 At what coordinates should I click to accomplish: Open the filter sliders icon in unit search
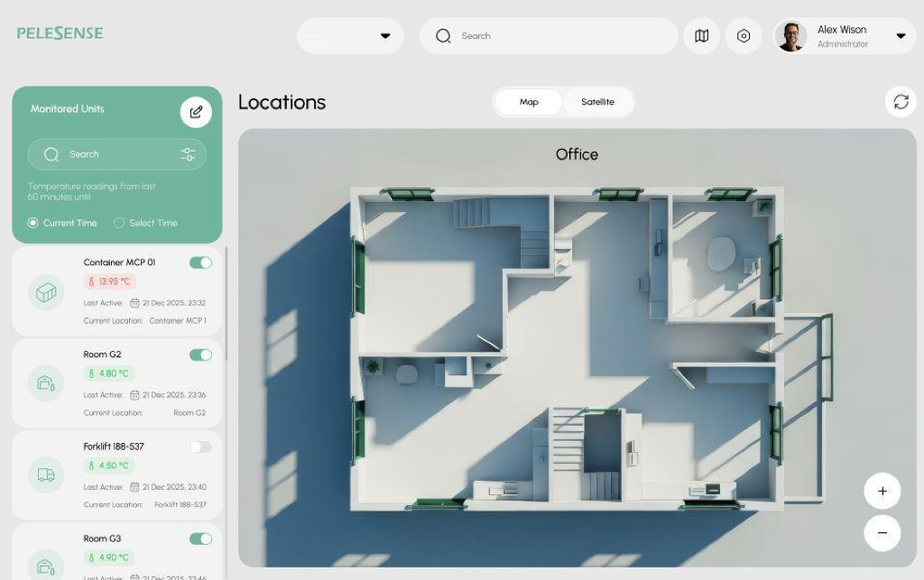188,154
